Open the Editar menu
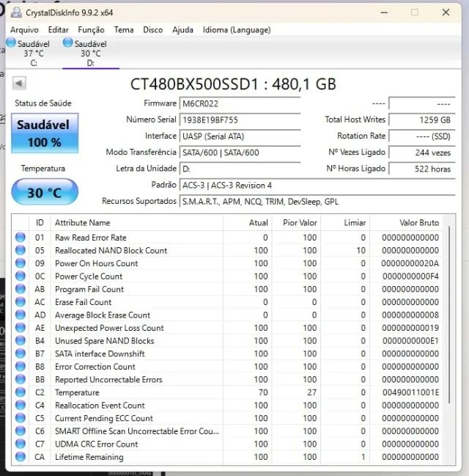The height and width of the screenshot is (476, 469). [x=58, y=30]
